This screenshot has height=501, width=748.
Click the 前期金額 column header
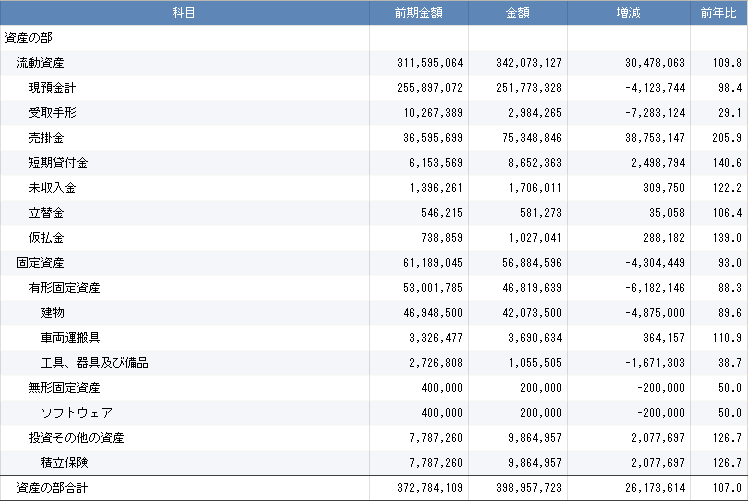tap(419, 13)
